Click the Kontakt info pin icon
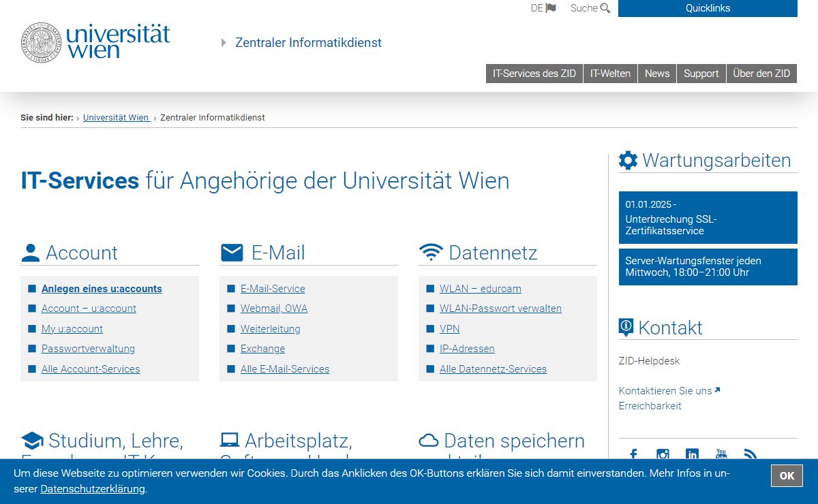Viewport: 818px width, 504px height. pos(626,328)
